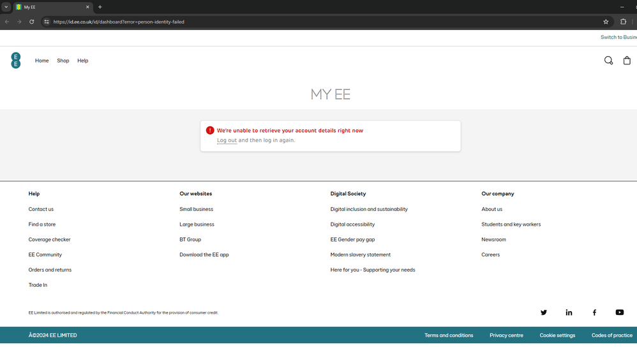Open Privacy centre link
637x364 pixels.
coord(506,335)
